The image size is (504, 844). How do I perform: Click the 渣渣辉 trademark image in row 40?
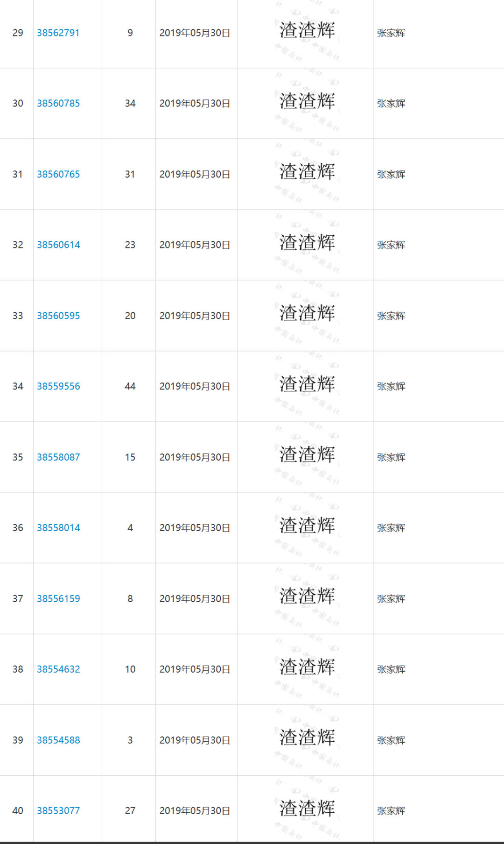(307, 809)
